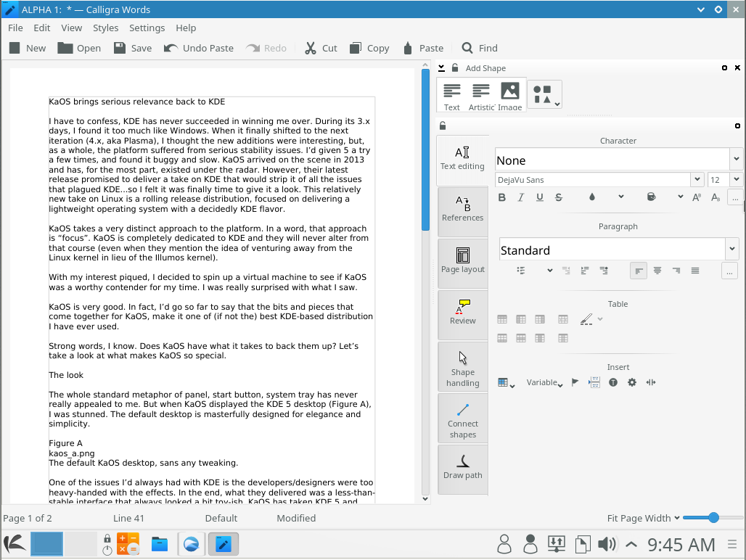746x560 pixels.
Task: Insert an Image shape
Action: pyautogui.click(x=510, y=96)
